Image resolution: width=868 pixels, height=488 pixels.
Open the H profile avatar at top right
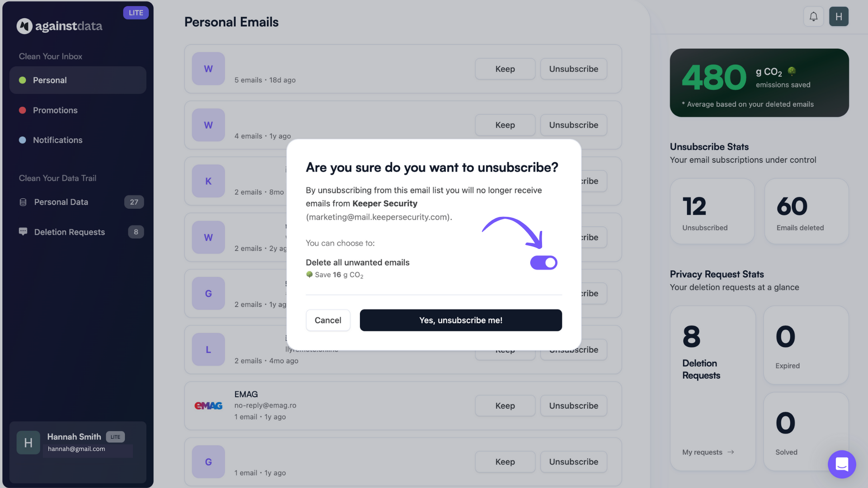pyautogui.click(x=839, y=17)
